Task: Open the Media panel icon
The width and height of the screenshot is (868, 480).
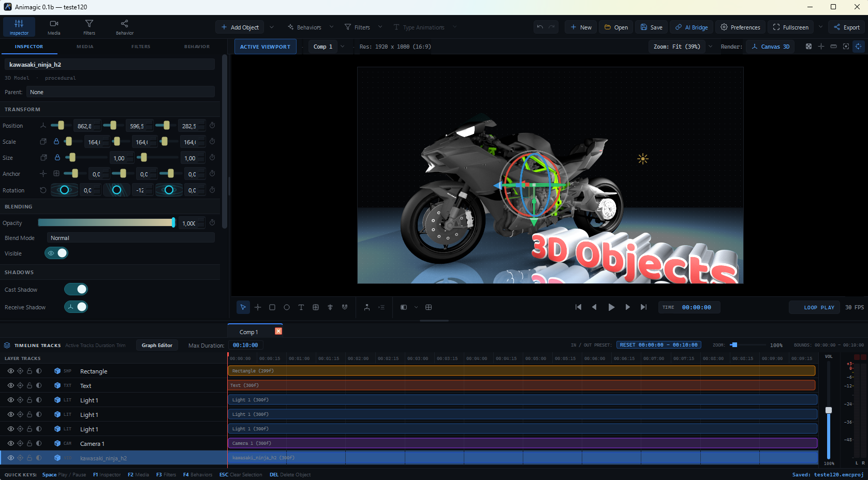Action: (54, 27)
